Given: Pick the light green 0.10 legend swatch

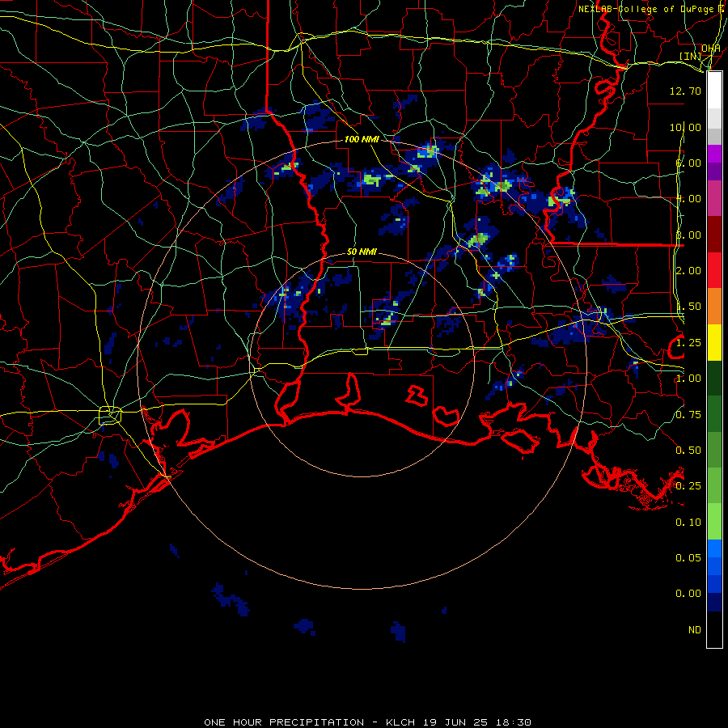Looking at the screenshot, I should 714,523.
